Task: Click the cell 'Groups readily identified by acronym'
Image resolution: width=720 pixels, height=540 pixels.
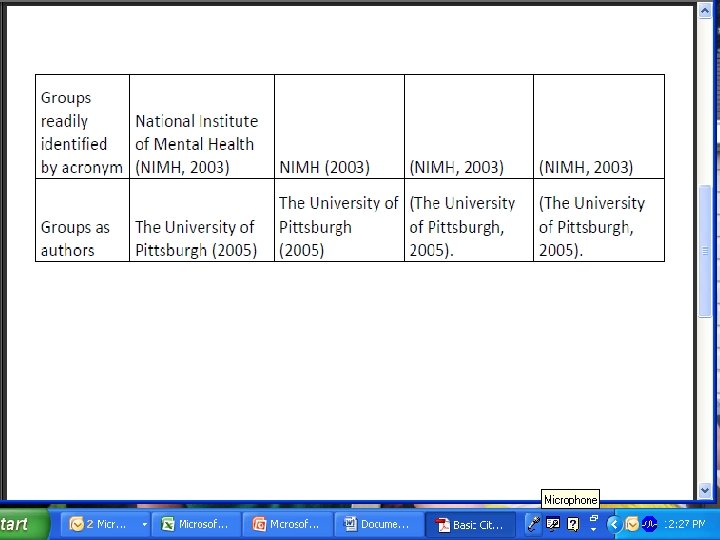Action: click(83, 127)
